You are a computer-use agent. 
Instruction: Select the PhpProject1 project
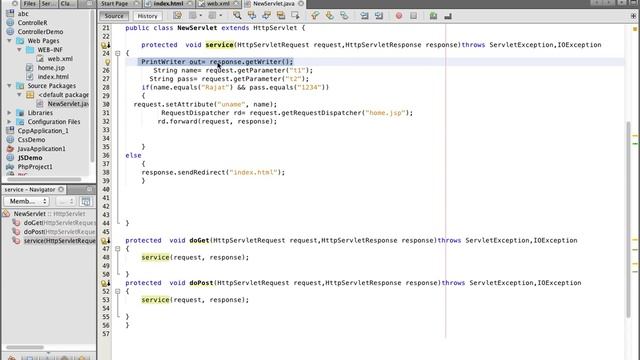pyautogui.click(x=35, y=167)
